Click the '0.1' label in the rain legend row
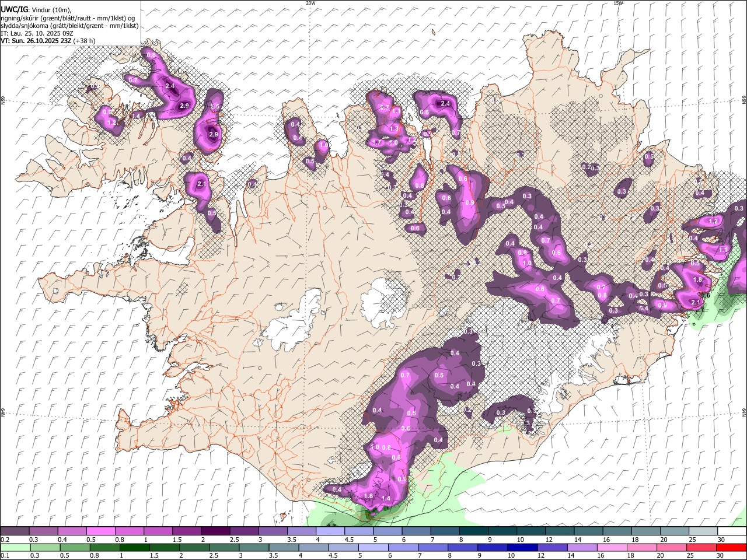 click(x=5, y=555)
